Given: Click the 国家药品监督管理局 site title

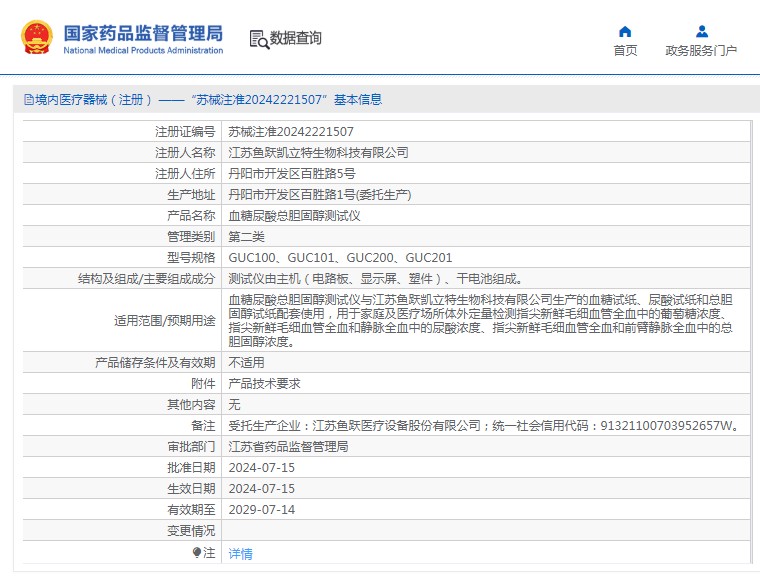Looking at the screenshot, I should (143, 33).
